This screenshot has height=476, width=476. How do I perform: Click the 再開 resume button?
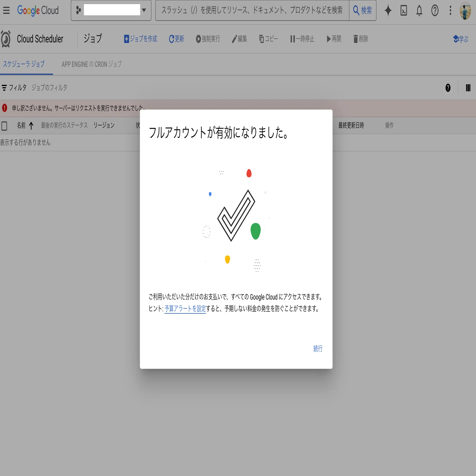(x=334, y=39)
